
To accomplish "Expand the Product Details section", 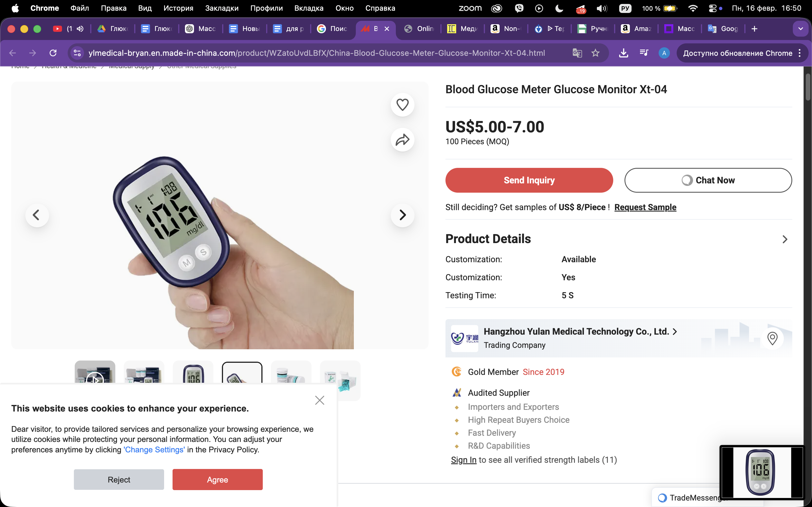I will (x=785, y=239).
